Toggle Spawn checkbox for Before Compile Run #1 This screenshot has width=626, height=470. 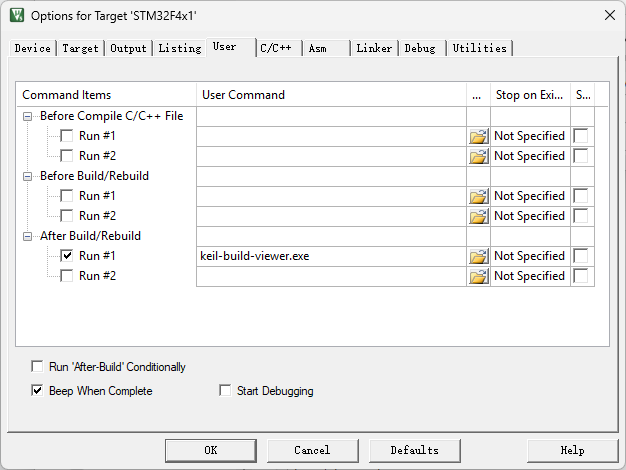point(580,136)
